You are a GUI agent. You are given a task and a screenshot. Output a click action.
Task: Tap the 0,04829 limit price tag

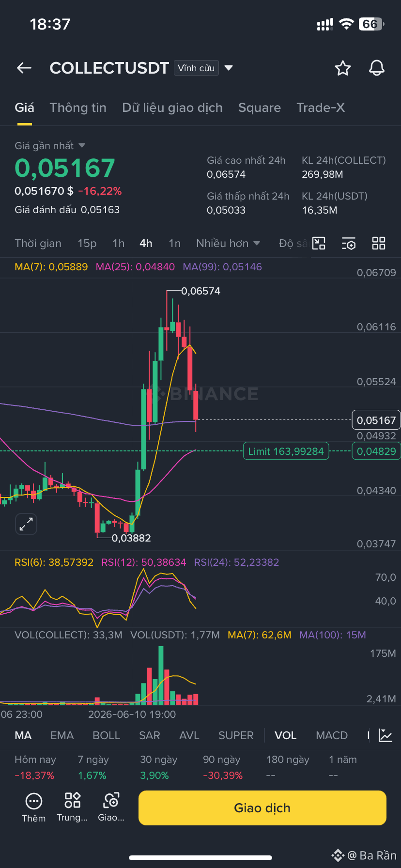[376, 451]
